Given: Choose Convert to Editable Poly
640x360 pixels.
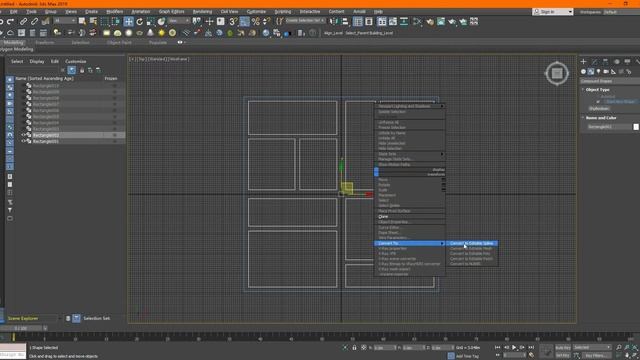Looking at the screenshot, I should pos(471,253).
